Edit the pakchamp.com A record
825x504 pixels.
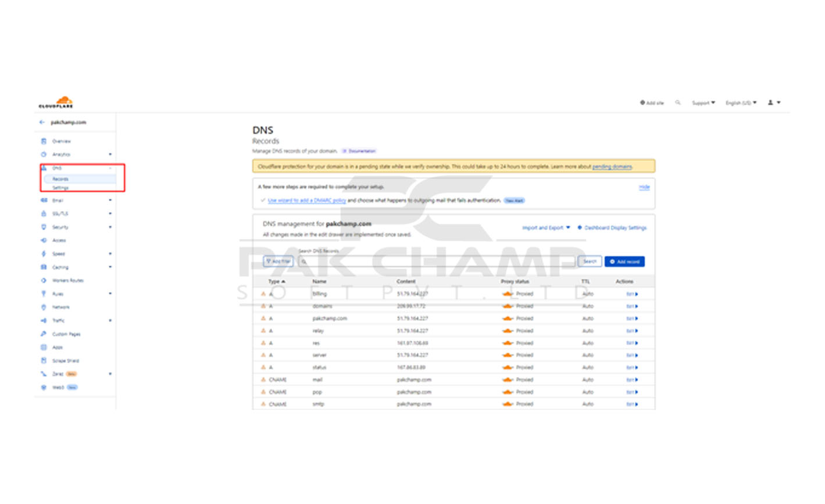click(632, 319)
